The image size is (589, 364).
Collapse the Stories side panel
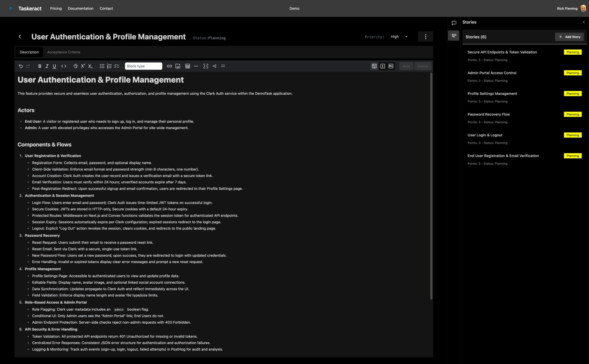(x=584, y=22)
